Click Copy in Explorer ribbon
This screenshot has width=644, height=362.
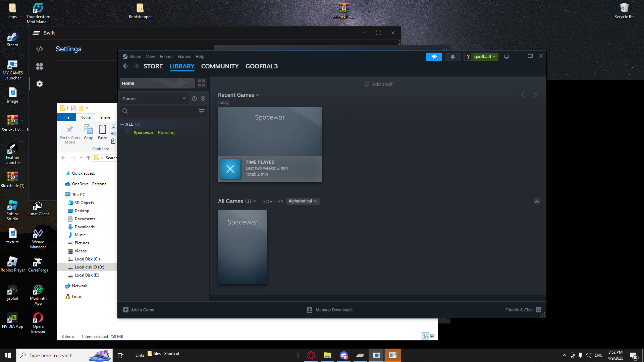click(x=88, y=132)
